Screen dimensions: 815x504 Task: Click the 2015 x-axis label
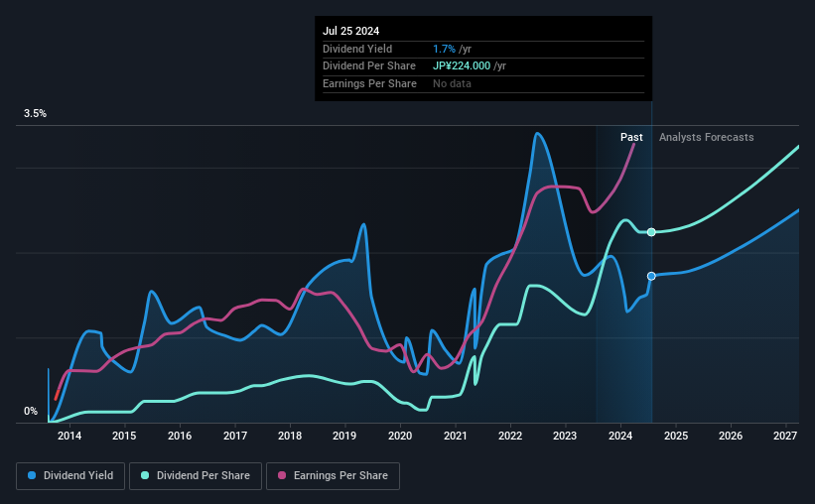pos(124,436)
